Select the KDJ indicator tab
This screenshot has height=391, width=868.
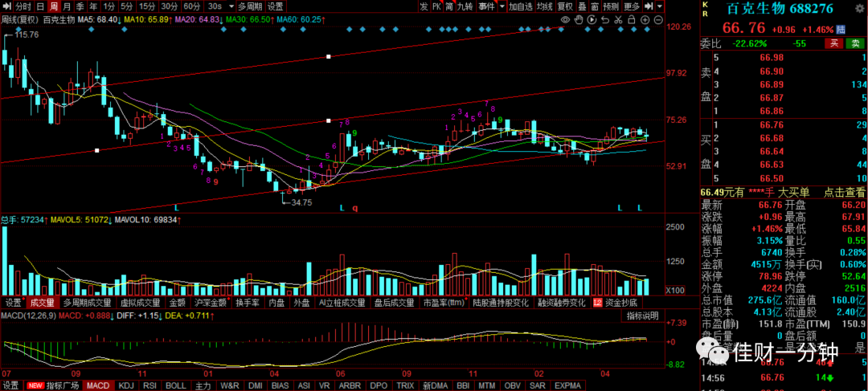[126, 385]
